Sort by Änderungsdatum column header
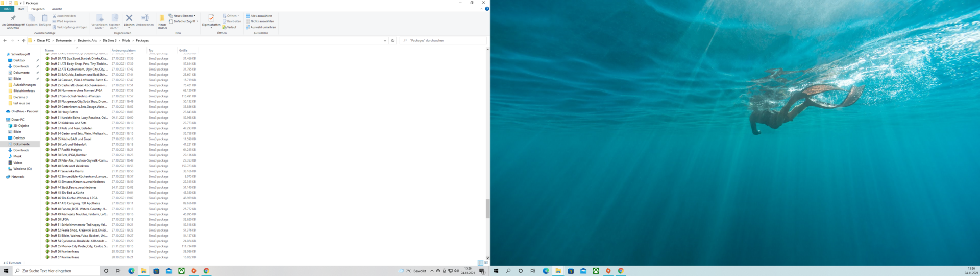The height and width of the screenshot is (276, 980). click(124, 50)
